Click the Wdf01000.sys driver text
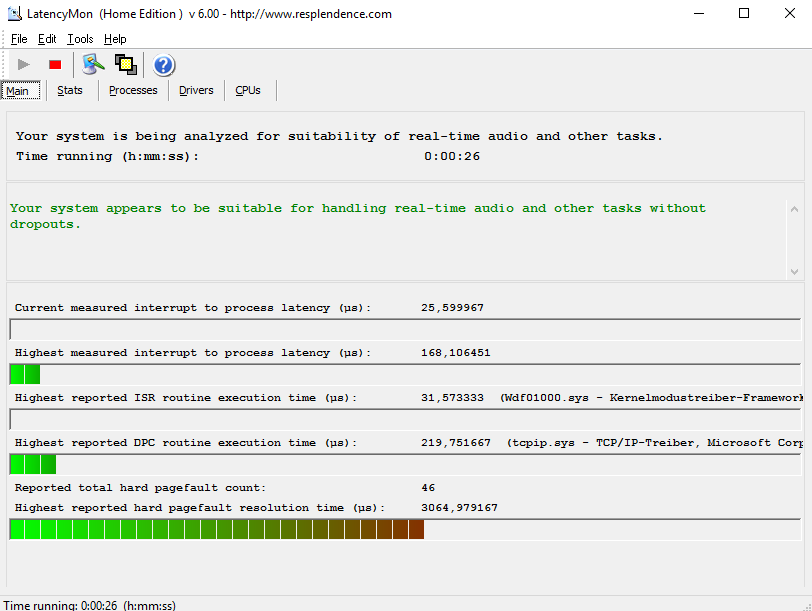 tap(651, 398)
